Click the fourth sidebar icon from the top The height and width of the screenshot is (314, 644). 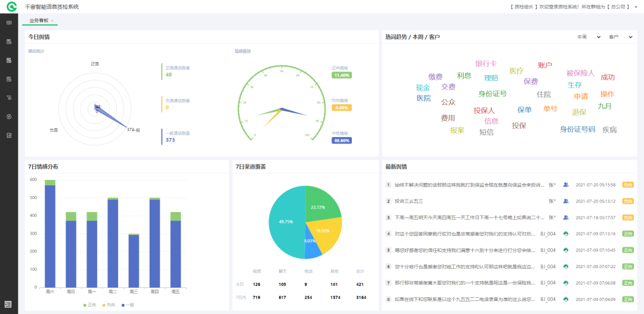(x=8, y=79)
